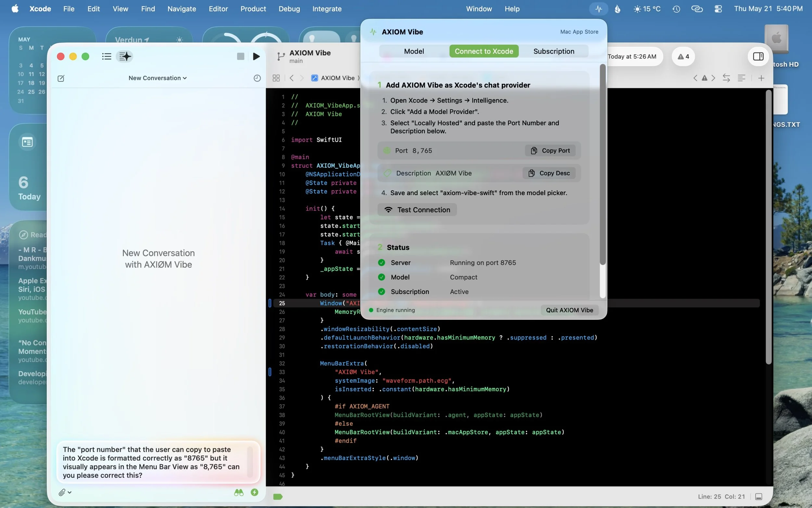Click the main branch label
Viewport: 812px width, 508px height.
tap(296, 61)
